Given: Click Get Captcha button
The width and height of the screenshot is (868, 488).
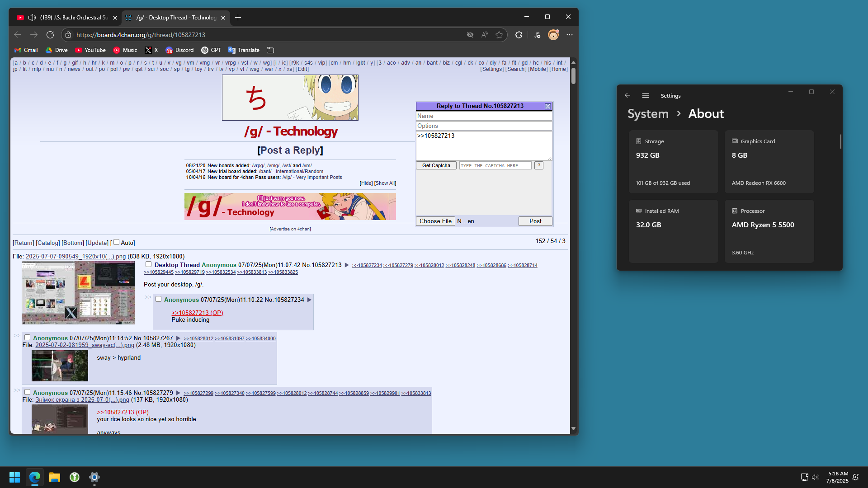Looking at the screenshot, I should [436, 165].
